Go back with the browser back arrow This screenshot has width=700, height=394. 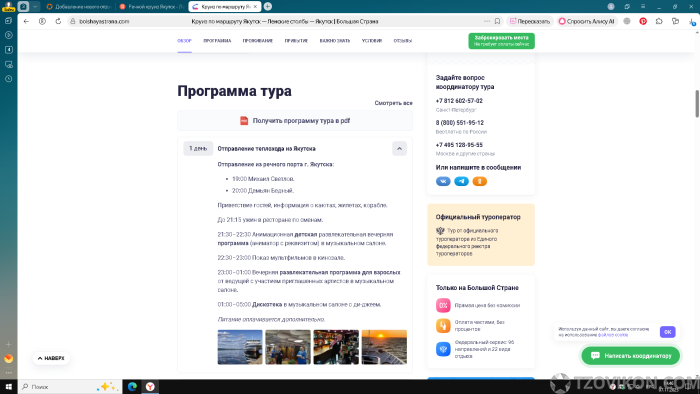pyautogui.click(x=26, y=21)
